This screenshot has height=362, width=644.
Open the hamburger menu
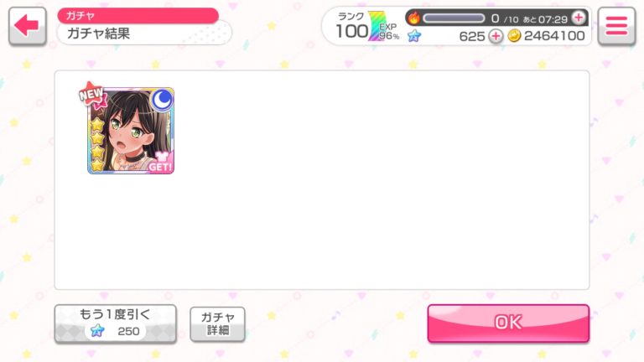(616, 26)
